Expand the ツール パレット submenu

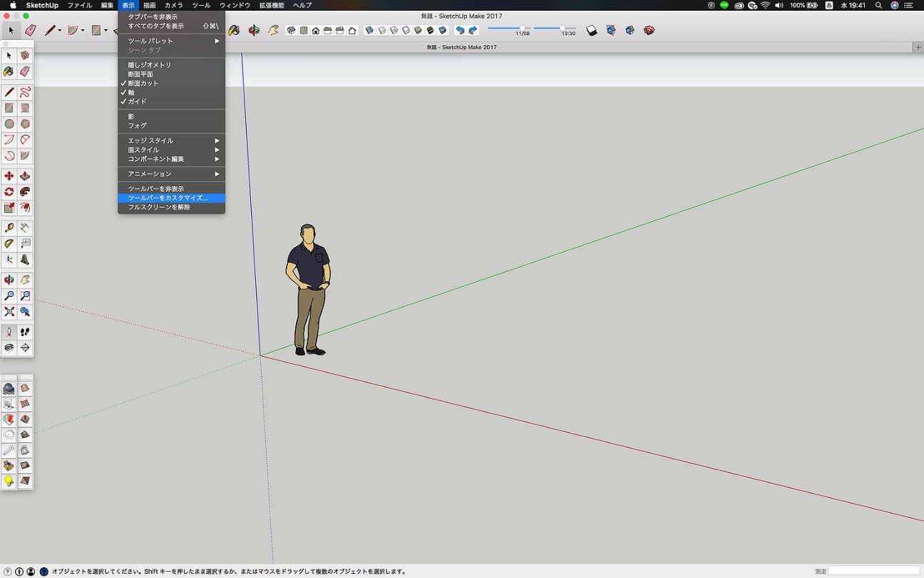click(x=171, y=41)
